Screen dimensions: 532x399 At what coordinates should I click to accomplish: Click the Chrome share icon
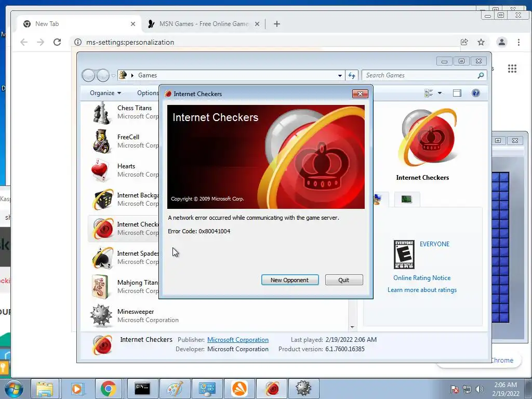464,42
